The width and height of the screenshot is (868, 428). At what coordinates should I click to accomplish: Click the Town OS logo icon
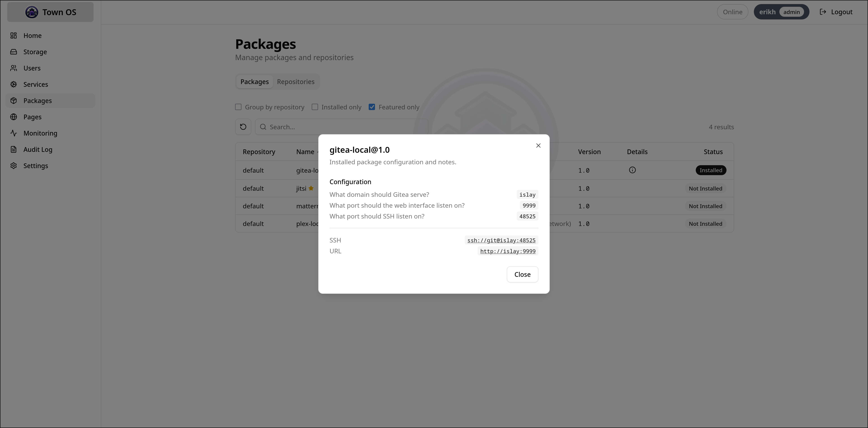tap(32, 12)
